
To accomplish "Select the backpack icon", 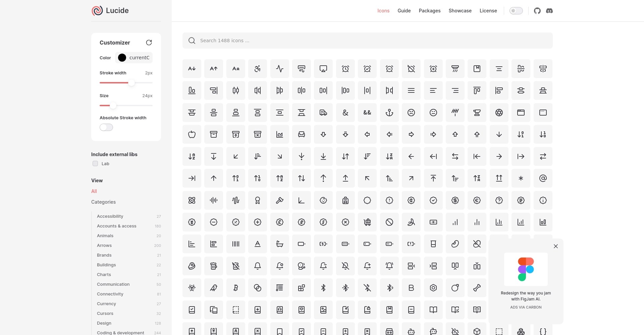I will point(345,200).
